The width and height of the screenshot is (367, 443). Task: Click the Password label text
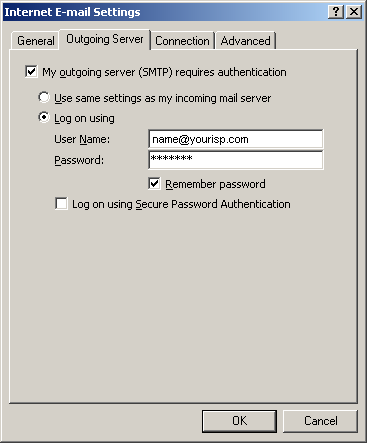(x=79, y=160)
